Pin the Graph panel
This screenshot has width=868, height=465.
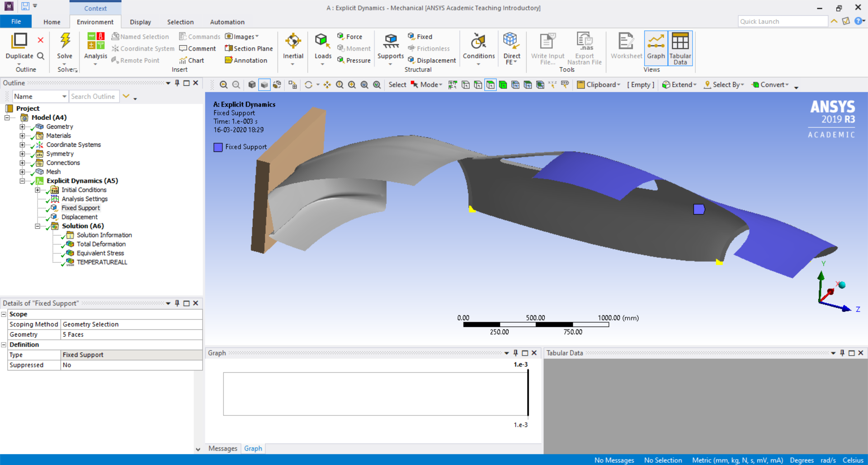(x=515, y=353)
